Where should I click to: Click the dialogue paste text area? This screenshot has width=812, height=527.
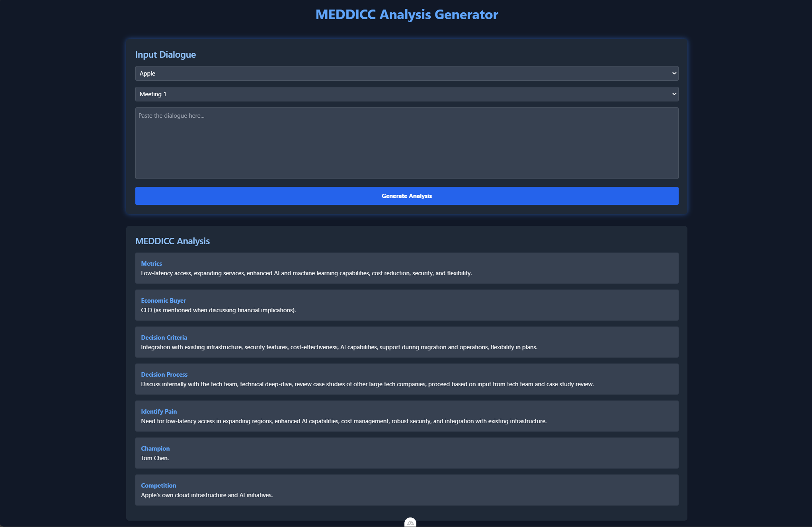coord(407,143)
